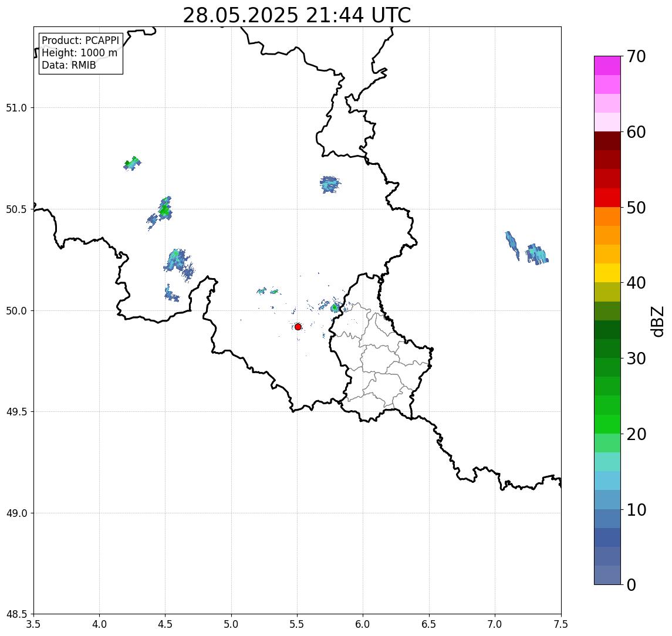Click the 'Height: 1000 m' legend line
Viewport: 672px width, 636px height.
click(79, 53)
